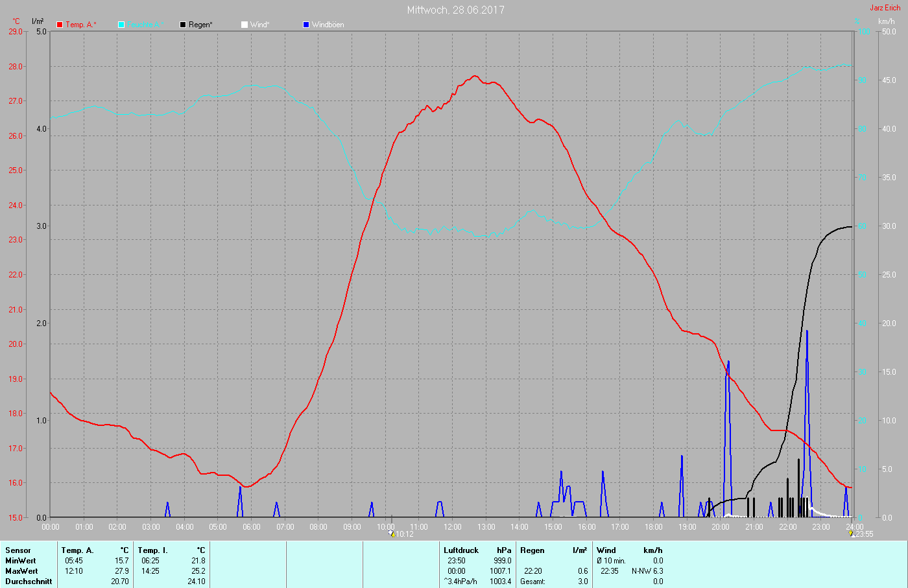
Task: Click the pressure trend '^3.4hPa/h'
Action: pos(460,582)
